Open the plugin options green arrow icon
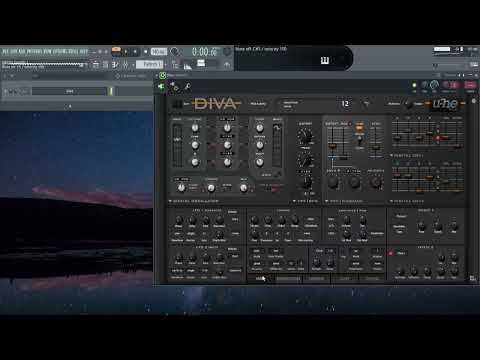The height and width of the screenshot is (360, 480). click(x=161, y=87)
